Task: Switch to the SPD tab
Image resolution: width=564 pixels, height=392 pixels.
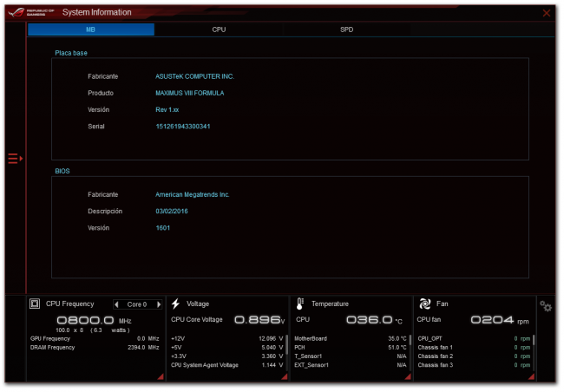Action: [x=346, y=29]
